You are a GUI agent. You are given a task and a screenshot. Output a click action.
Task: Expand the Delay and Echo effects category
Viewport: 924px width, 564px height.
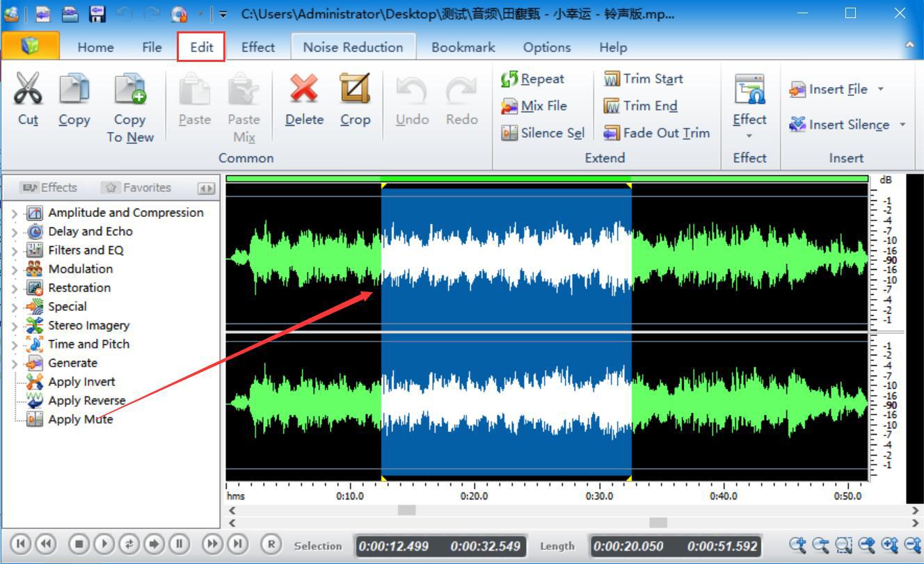click(15, 231)
